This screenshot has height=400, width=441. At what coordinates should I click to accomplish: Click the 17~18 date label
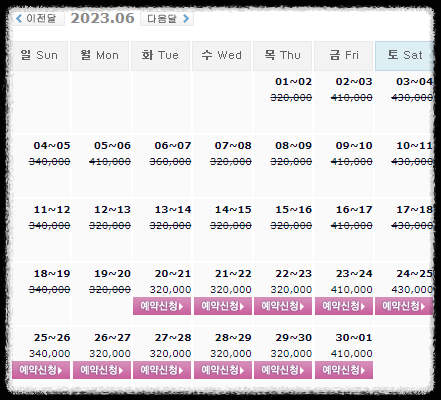414,210
